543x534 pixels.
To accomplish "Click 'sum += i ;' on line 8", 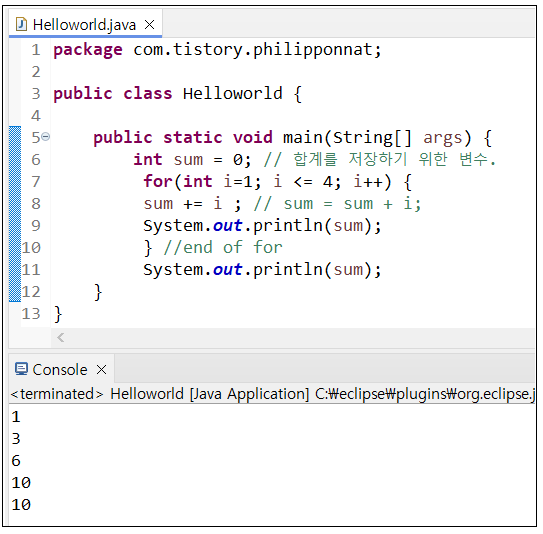I will pos(193,204).
